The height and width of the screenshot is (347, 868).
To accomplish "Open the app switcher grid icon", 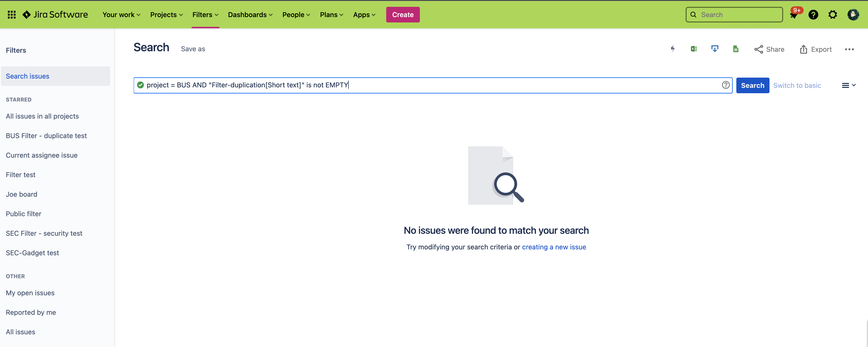I will 11,14.
